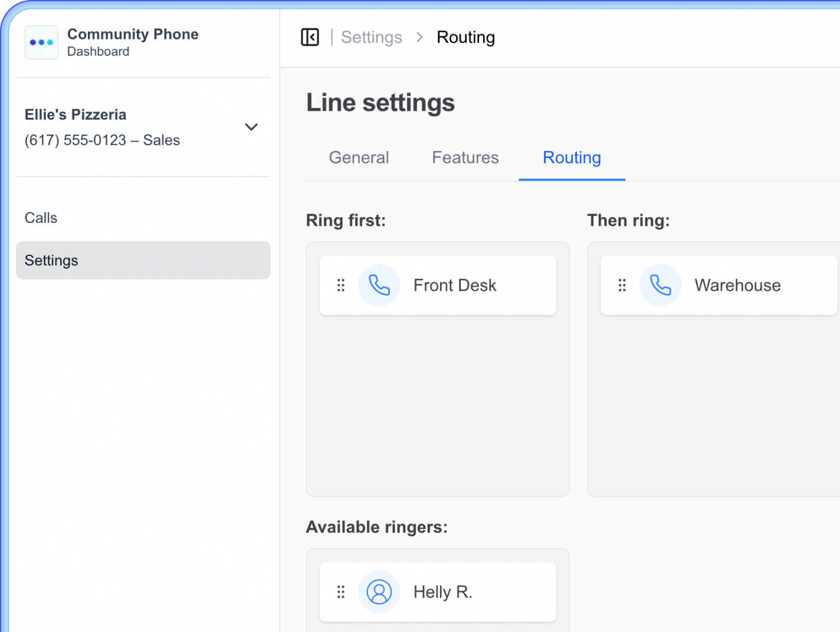Viewport: 840px width, 632px height.
Task: Click the Helly R. user avatar icon
Action: [379, 592]
